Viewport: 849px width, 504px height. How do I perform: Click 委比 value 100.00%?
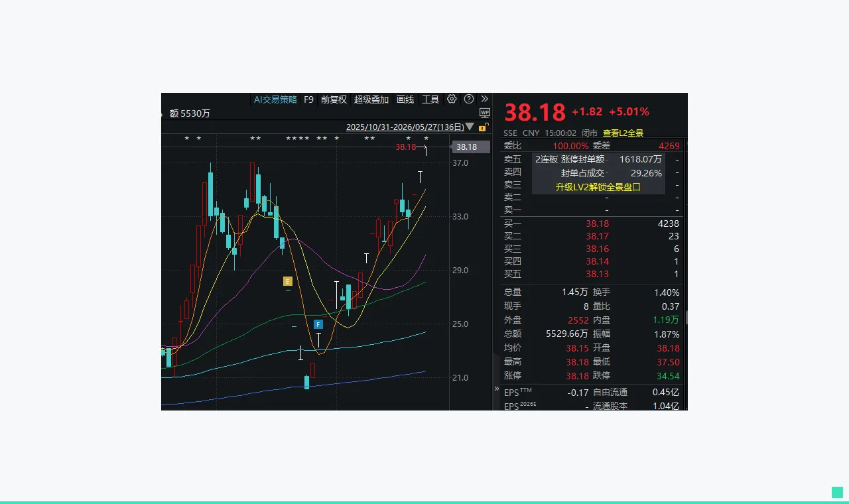point(570,146)
